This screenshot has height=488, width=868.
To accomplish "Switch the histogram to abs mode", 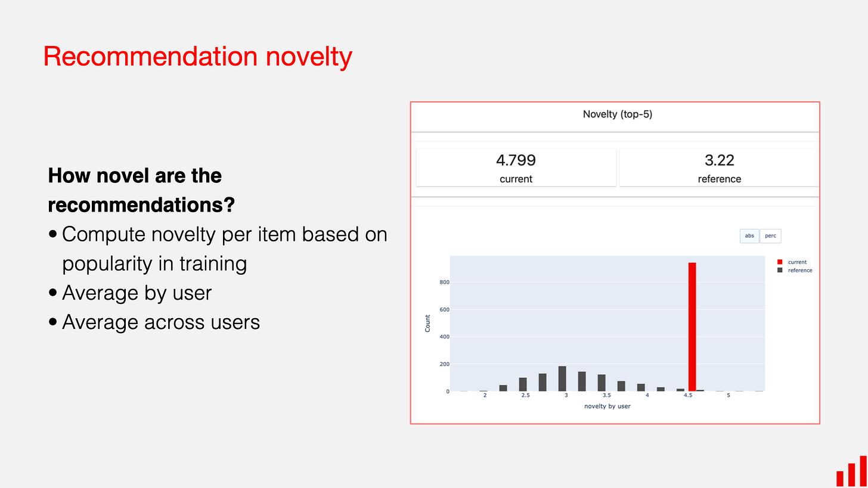I will click(x=749, y=236).
